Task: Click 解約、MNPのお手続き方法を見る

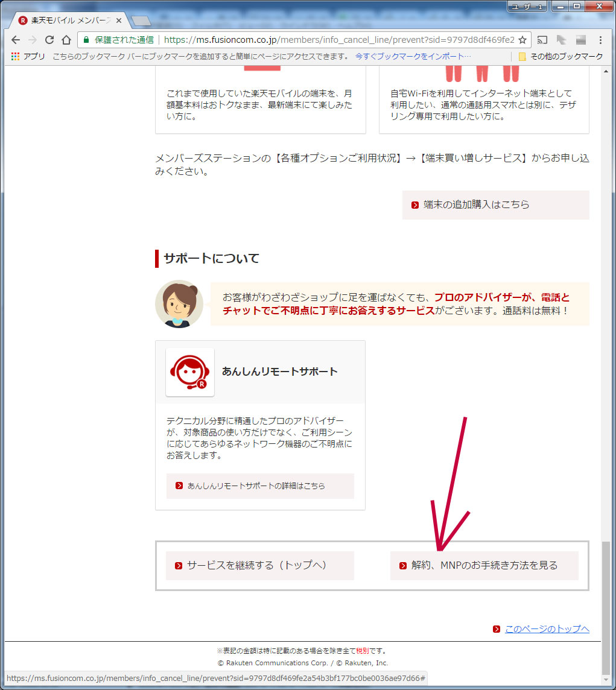Action: [484, 566]
